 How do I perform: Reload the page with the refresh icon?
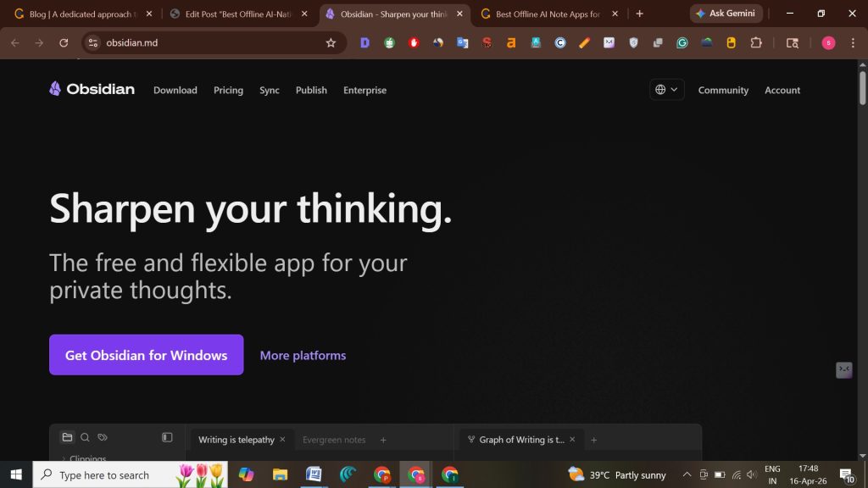pyautogui.click(x=64, y=43)
